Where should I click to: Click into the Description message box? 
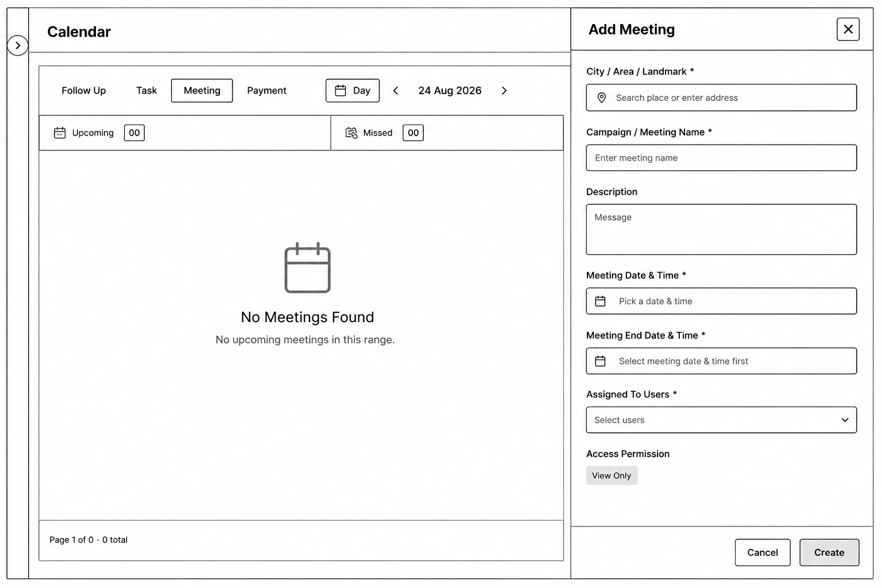coord(721,230)
